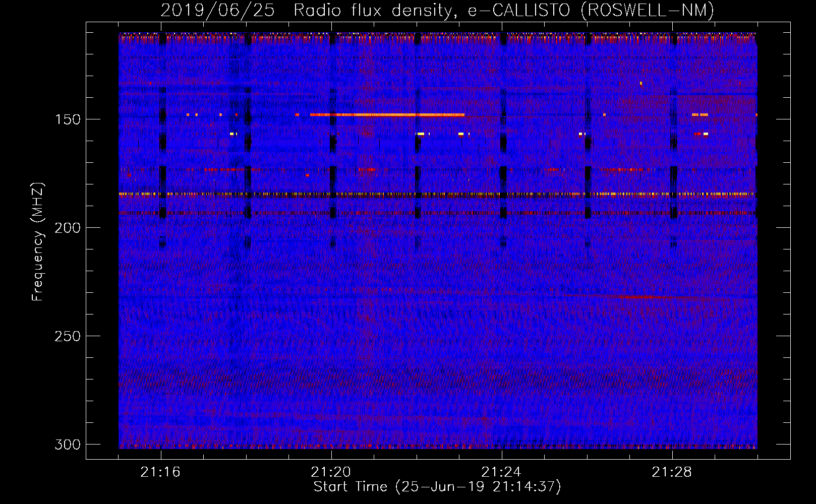Click the Start Time axis caption
Screen dimensions: 816x504
point(437,487)
